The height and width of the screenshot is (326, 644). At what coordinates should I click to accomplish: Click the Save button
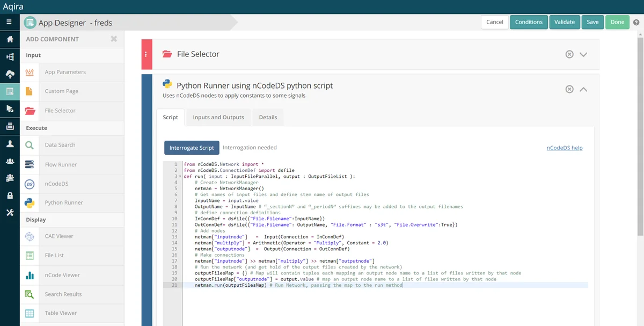[x=592, y=22]
